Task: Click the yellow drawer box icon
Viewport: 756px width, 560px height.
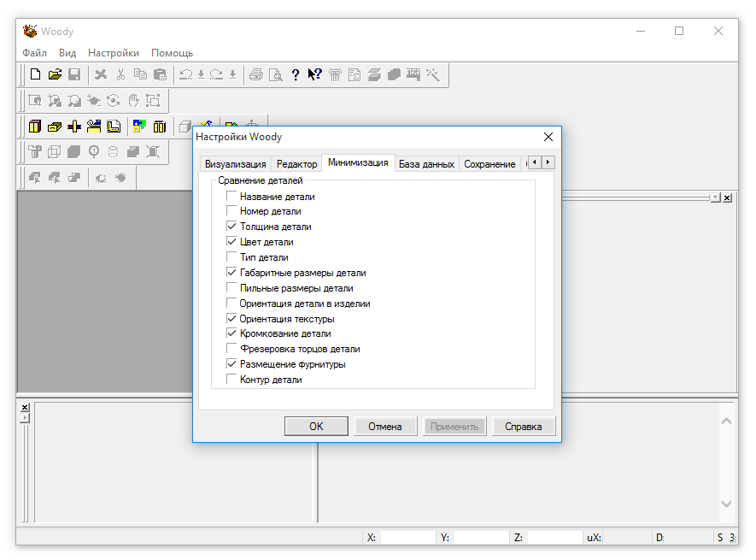Action: [55, 127]
